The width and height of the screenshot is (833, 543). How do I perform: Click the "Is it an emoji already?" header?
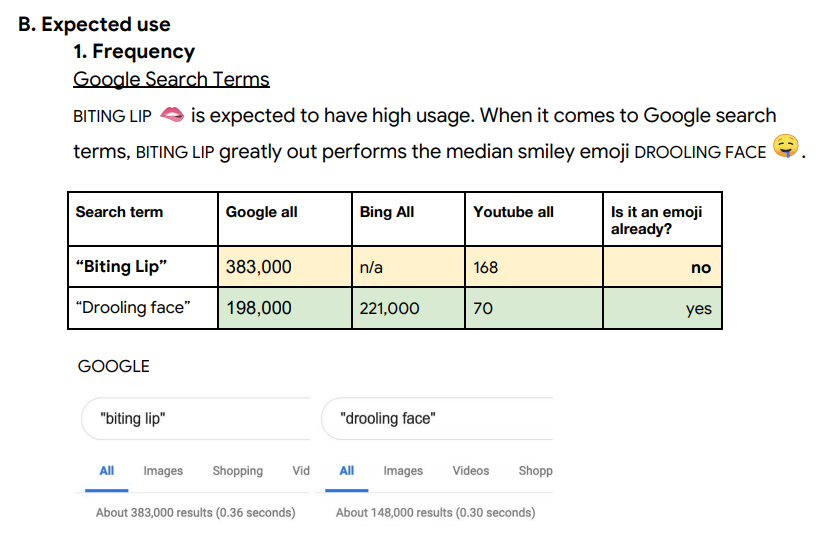pos(662,219)
